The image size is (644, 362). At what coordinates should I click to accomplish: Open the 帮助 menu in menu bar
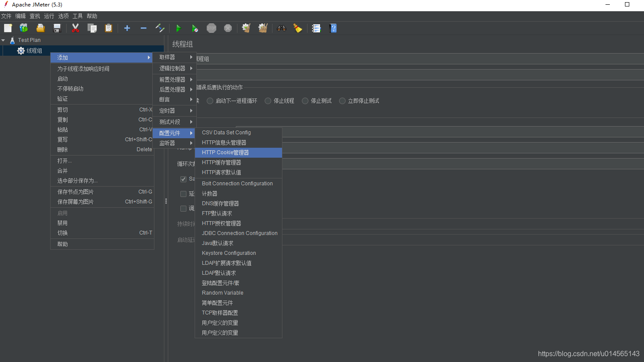(92, 16)
